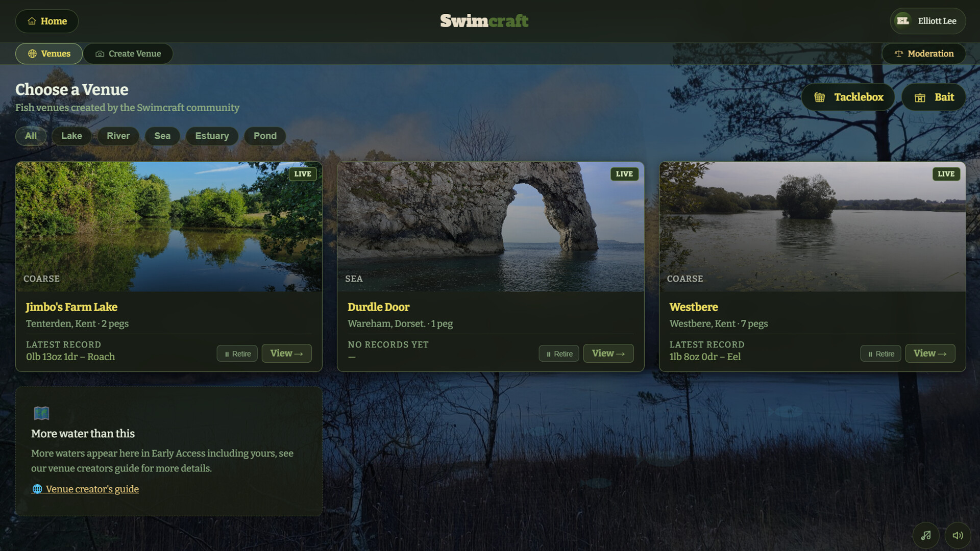Open the Venue creator's guide link

point(85,489)
